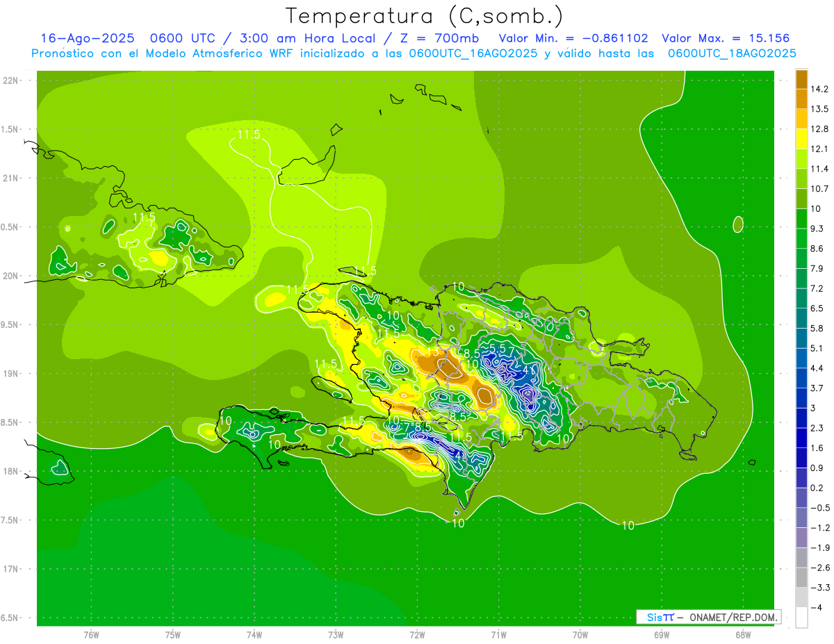Click the -4 colorbar value
The width and height of the screenshot is (834, 644).
click(817, 607)
